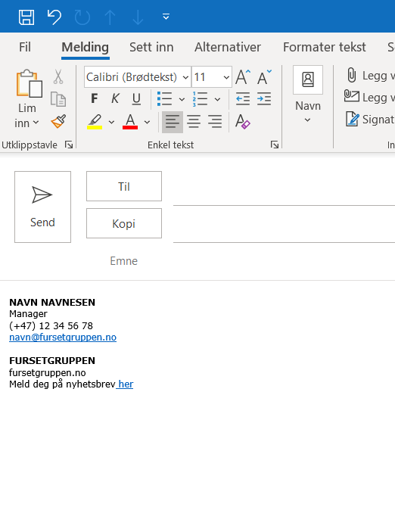Cut selection with the scissors icon
The width and height of the screenshot is (395, 532).
[58, 76]
